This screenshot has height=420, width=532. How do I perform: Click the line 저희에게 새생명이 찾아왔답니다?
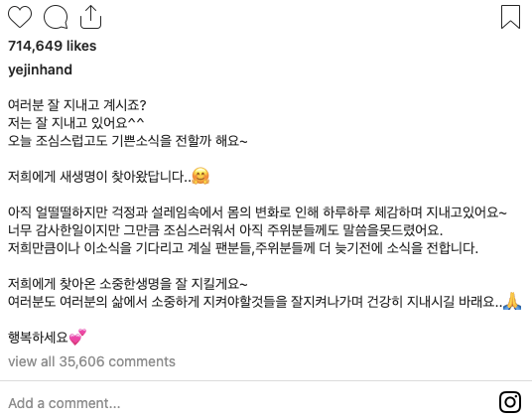(99, 177)
